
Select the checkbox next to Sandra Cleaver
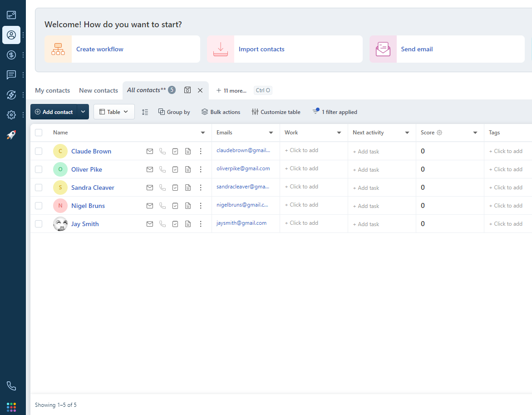click(39, 187)
